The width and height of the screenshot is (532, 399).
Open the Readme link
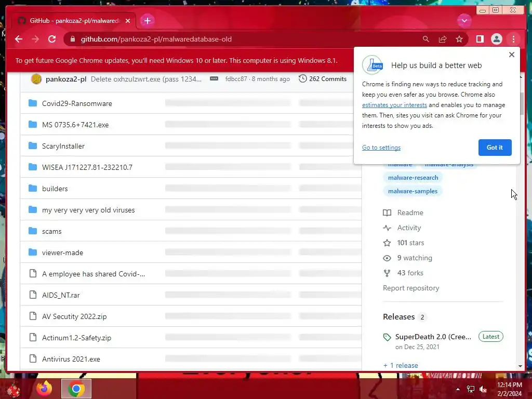tap(410, 212)
